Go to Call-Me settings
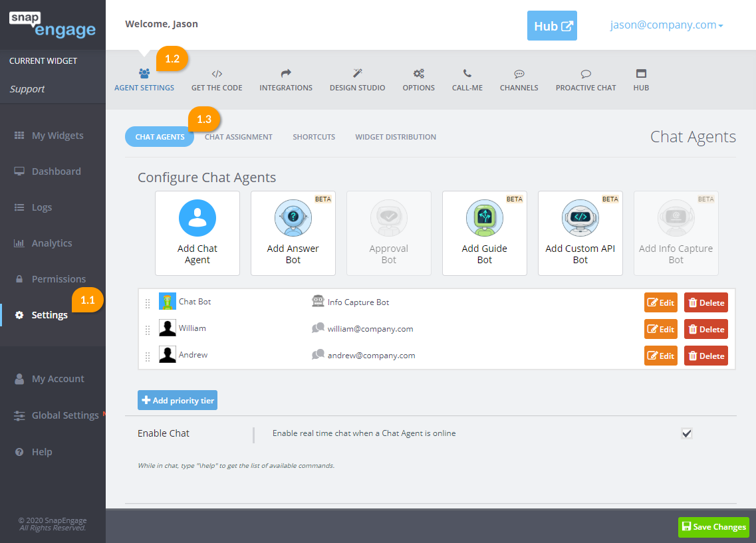 [x=467, y=80]
